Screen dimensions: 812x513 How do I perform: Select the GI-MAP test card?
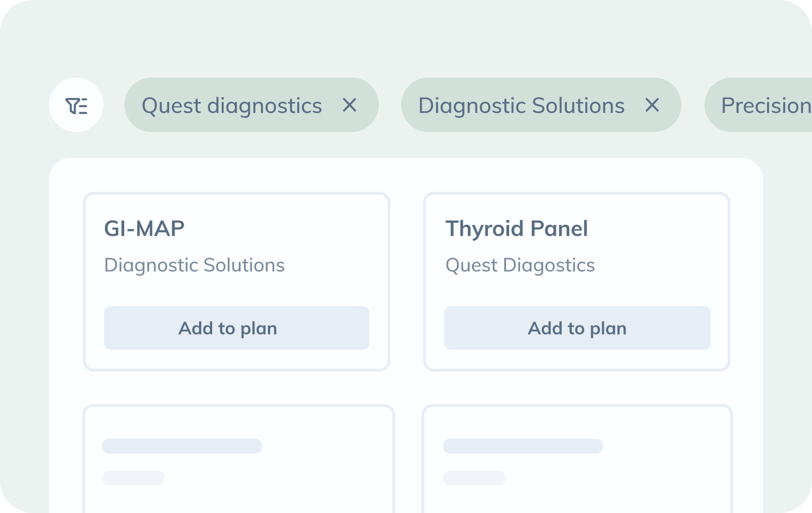[237, 282]
